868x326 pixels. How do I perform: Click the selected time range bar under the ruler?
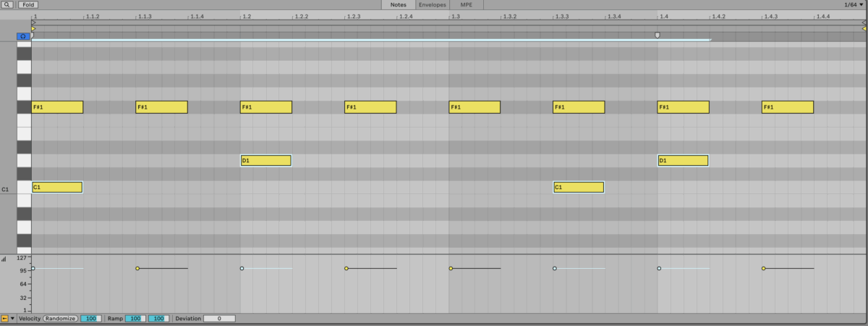[x=371, y=40]
